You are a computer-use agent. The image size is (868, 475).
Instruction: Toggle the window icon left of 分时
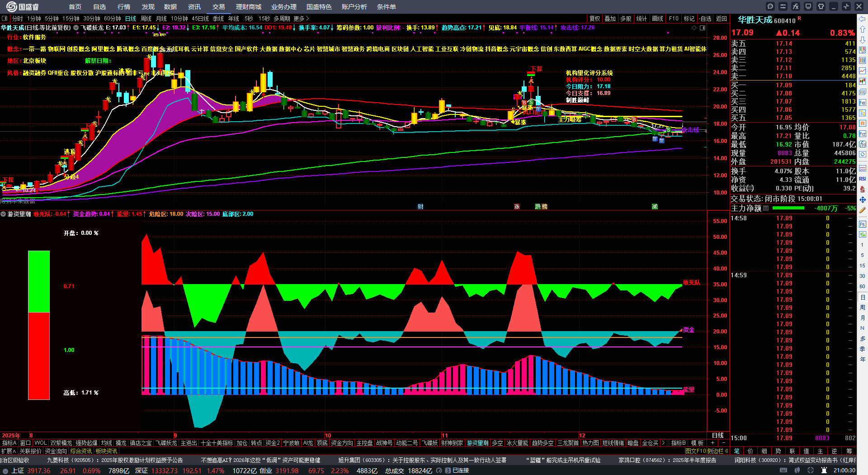point(5,19)
